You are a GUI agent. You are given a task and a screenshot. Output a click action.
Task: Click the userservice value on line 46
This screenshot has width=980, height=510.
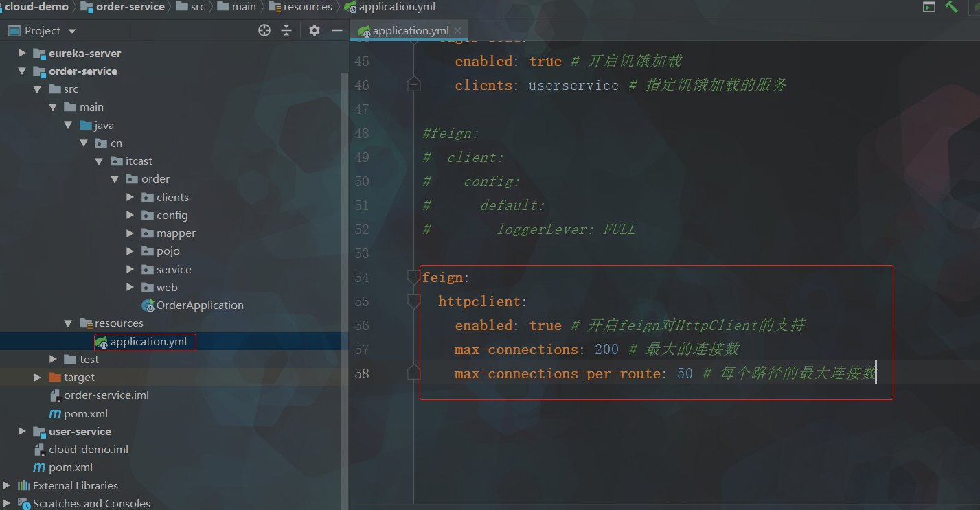point(573,85)
